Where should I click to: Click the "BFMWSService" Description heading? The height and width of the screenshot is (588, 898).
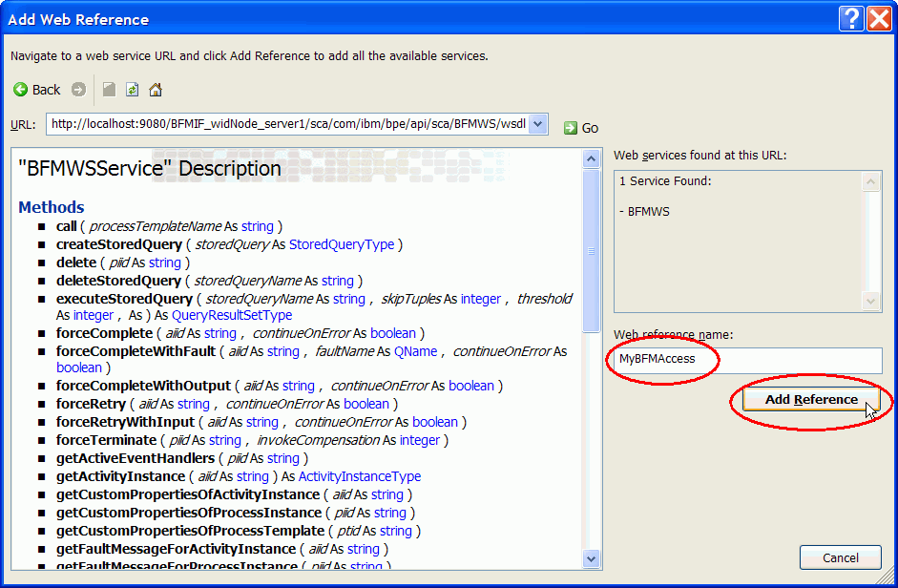click(150, 169)
